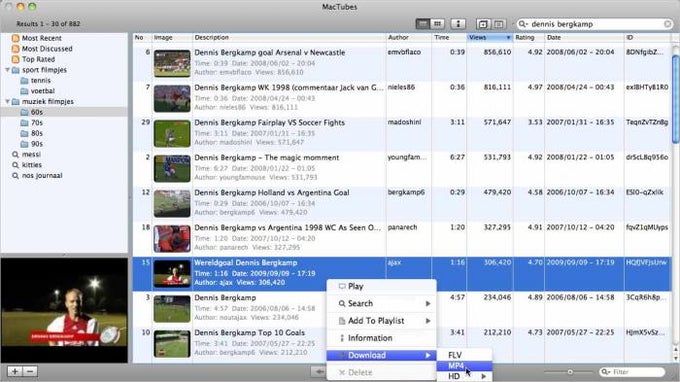
Task: Click the Argentina 1998 WC thumbnail
Action: click(172, 239)
